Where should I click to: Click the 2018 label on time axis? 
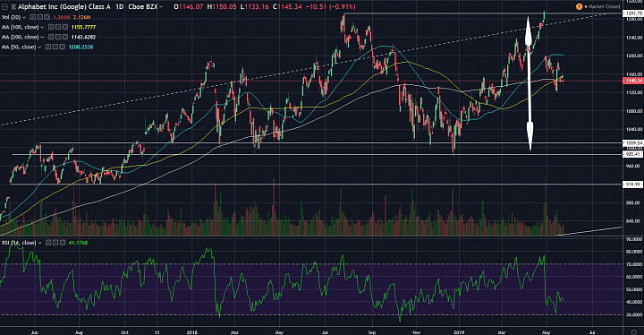point(191,331)
